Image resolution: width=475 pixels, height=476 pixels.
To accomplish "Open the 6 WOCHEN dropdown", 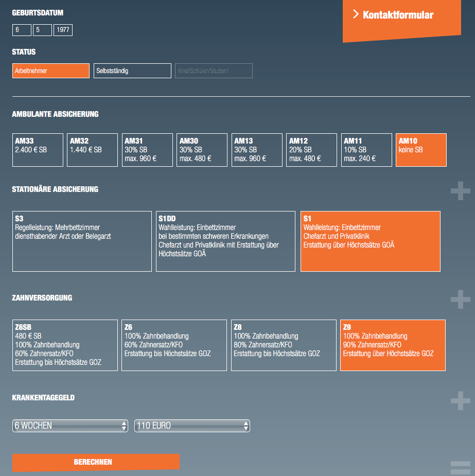I will (x=70, y=426).
